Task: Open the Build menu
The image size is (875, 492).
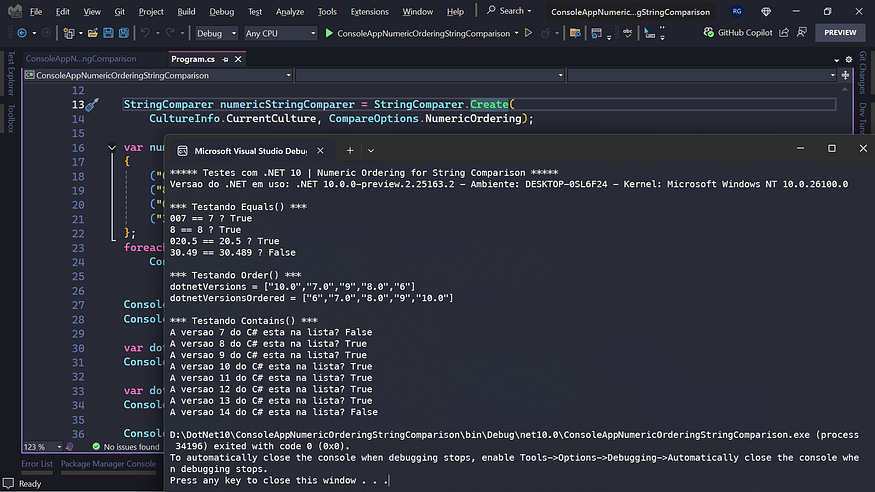Action: pos(186,11)
